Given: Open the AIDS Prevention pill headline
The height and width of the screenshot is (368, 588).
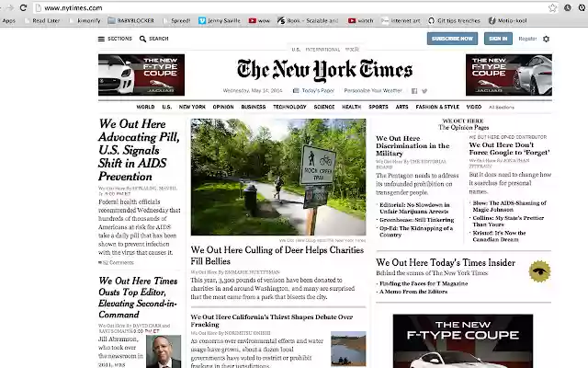Looking at the screenshot, I should click(x=139, y=150).
